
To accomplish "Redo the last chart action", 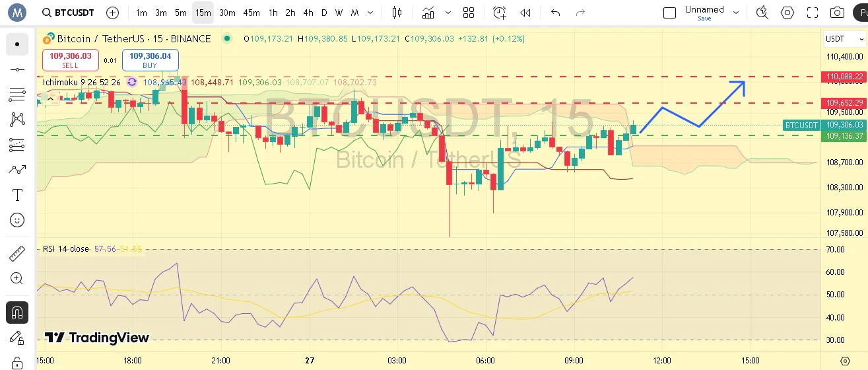I will tap(580, 13).
